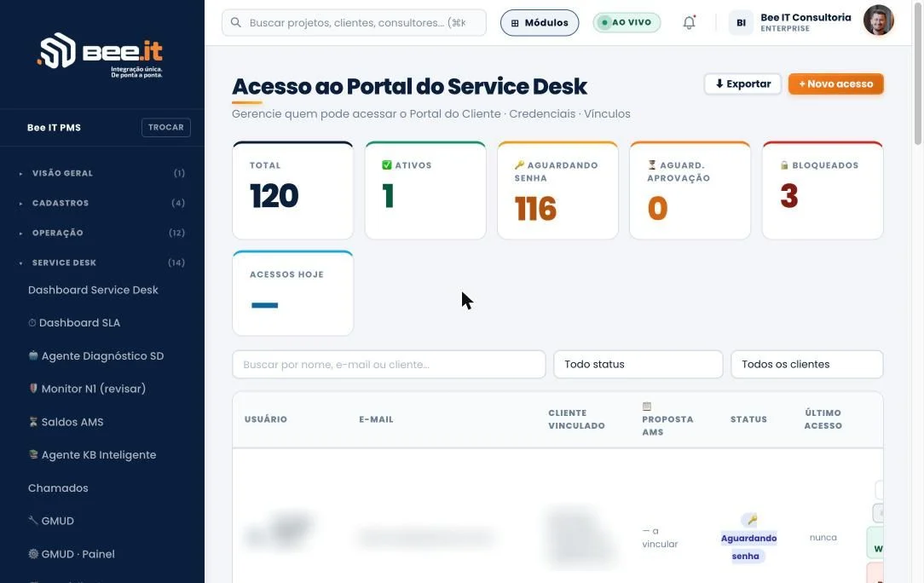Click the 'a vincular' proposta cell
Screen dimensions: 924x583
pyautogui.click(x=660, y=538)
